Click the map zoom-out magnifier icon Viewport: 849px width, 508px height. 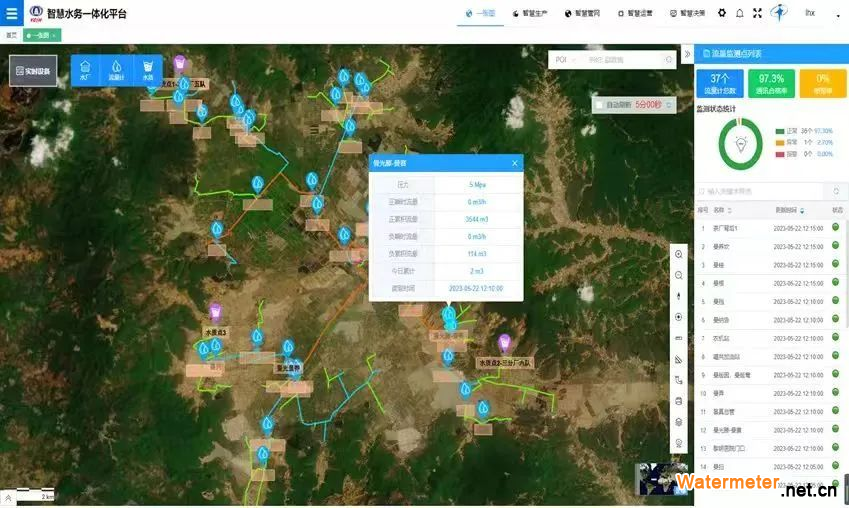pyautogui.click(x=679, y=275)
